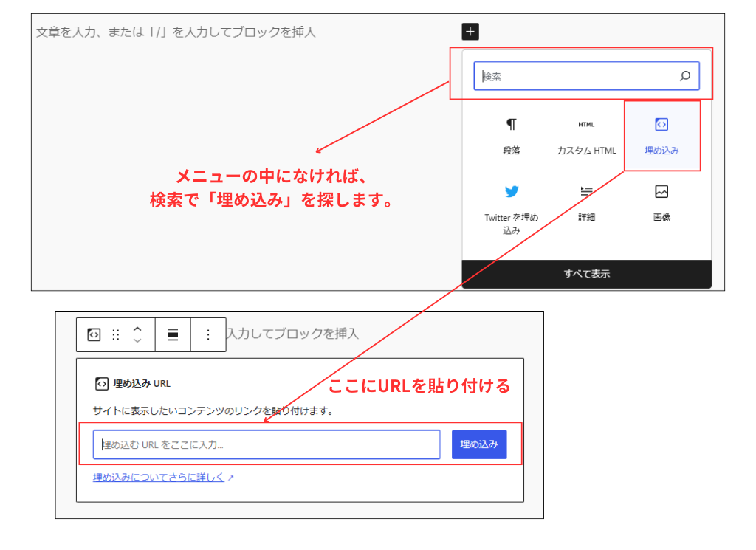Viewport: 756px width, 550px height.
Task: Click the block inserter plus icon
Action: [x=470, y=31]
